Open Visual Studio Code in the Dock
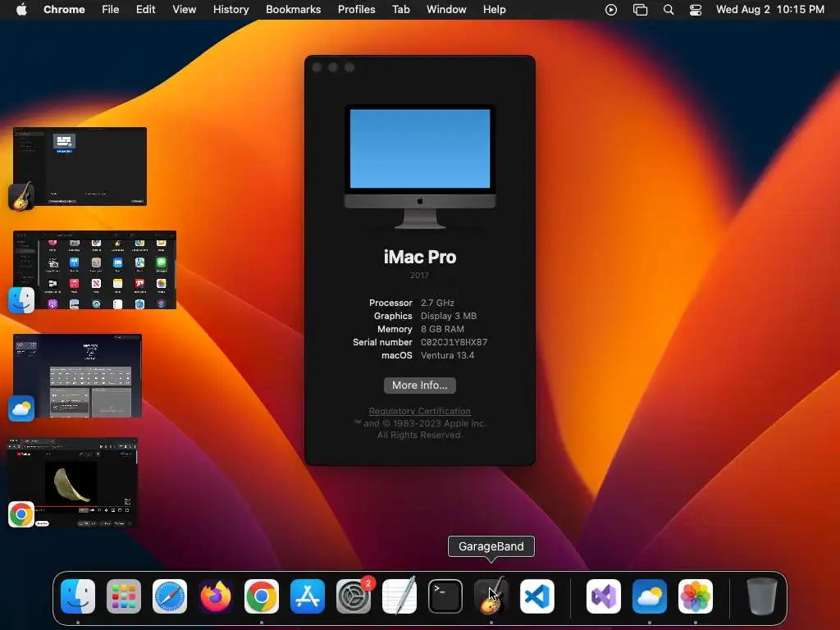Screen dimensions: 840x630 click(537, 596)
